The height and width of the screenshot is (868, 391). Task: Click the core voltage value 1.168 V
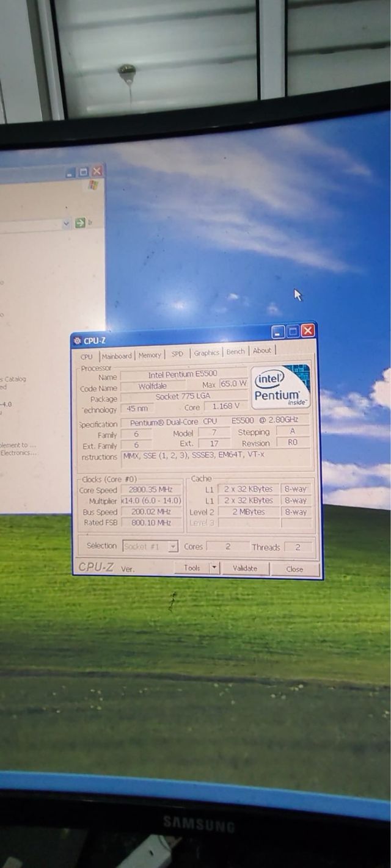225,406
